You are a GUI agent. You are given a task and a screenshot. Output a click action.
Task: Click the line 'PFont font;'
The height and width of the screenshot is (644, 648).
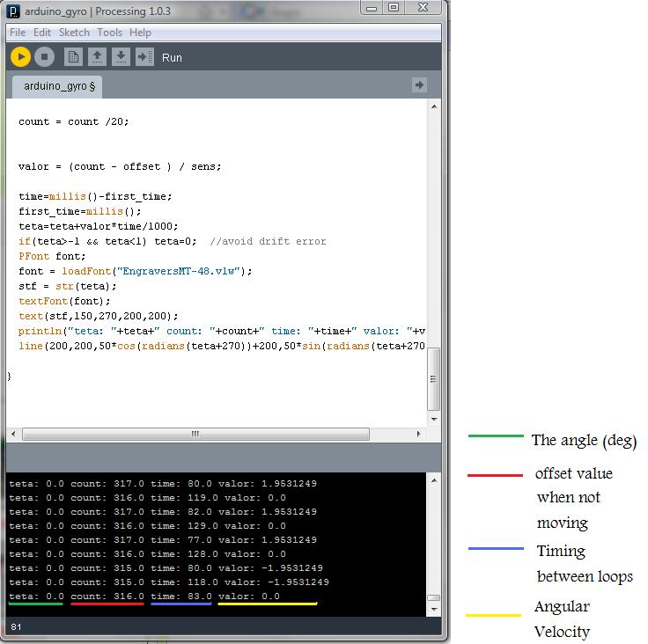tap(52, 256)
